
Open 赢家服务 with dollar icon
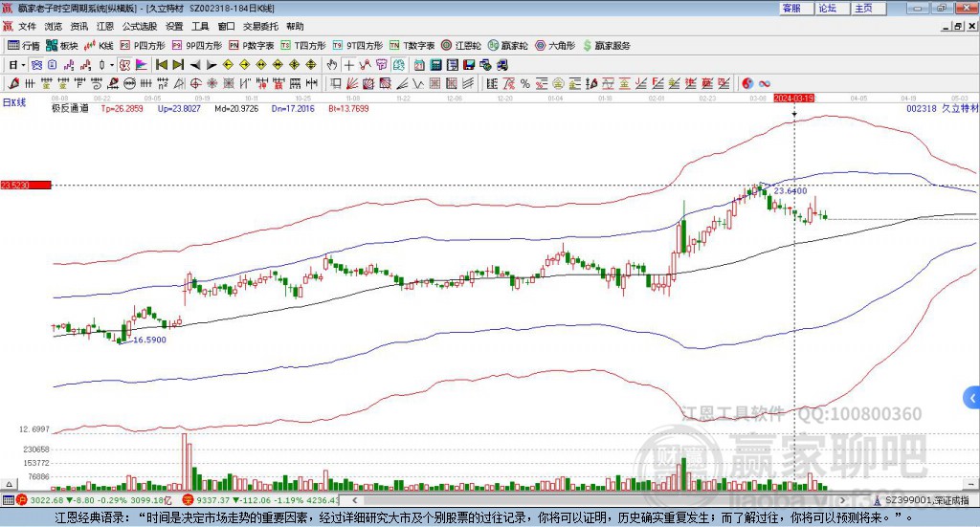pos(607,46)
